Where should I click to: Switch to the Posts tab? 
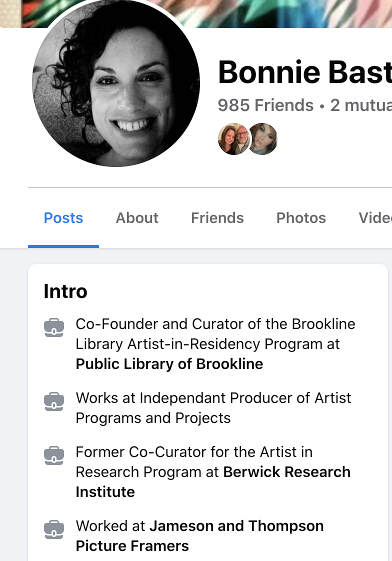63,218
